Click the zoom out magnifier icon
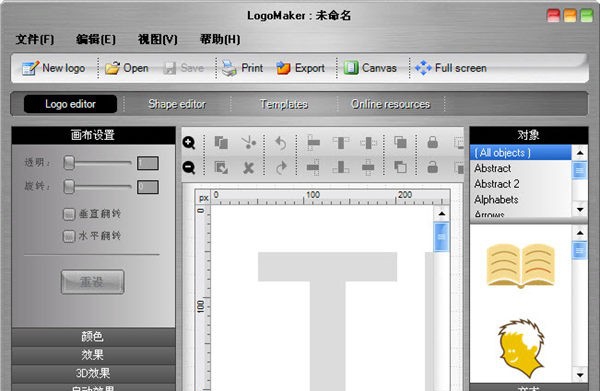The image size is (600, 391). pyautogui.click(x=189, y=168)
